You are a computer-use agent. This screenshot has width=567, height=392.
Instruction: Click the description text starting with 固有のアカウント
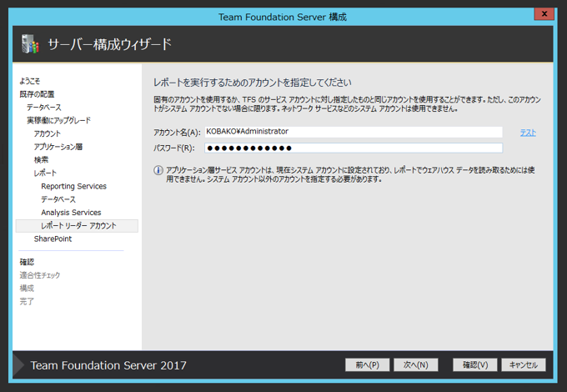coord(347,104)
